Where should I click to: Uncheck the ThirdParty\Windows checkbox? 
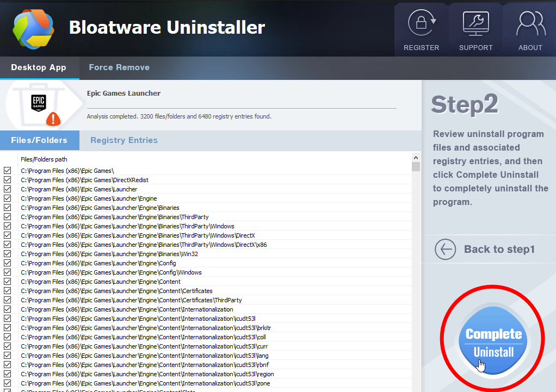click(8, 226)
